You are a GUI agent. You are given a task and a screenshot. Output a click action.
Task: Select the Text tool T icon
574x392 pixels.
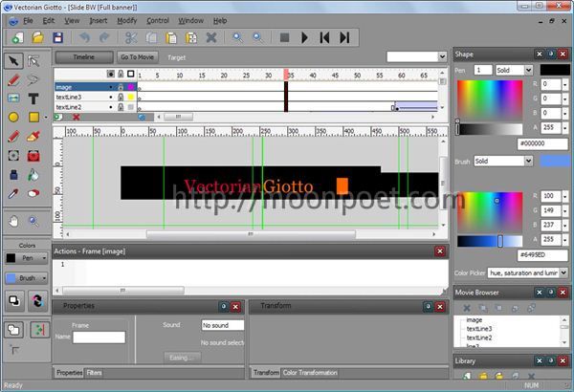click(33, 98)
